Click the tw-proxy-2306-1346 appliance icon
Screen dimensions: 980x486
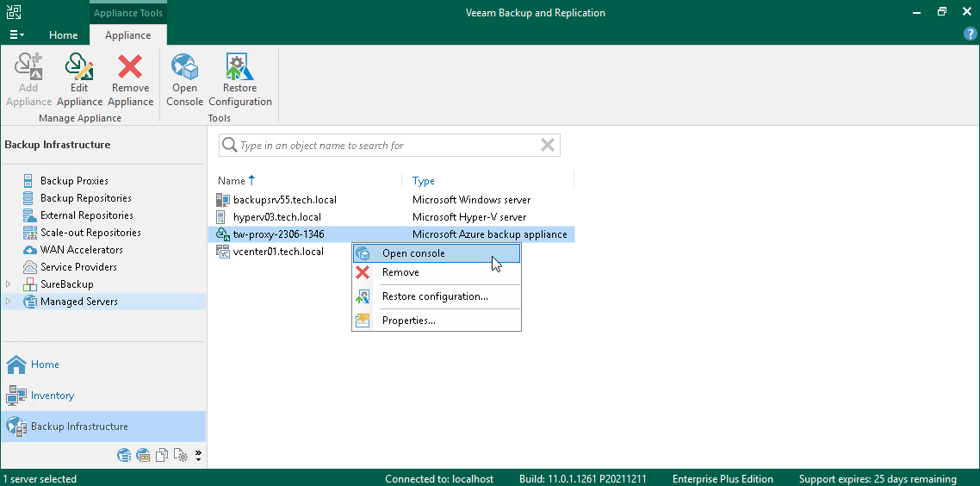click(222, 234)
